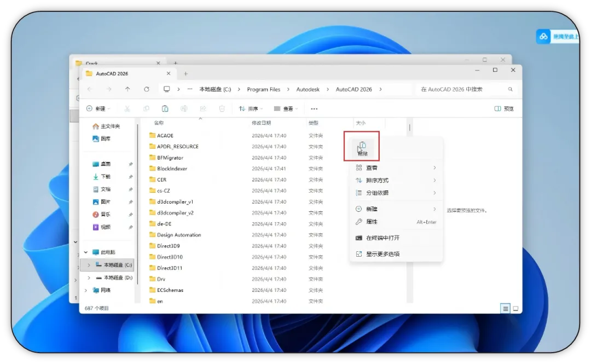Click the address bar ellipsis

coord(190,89)
